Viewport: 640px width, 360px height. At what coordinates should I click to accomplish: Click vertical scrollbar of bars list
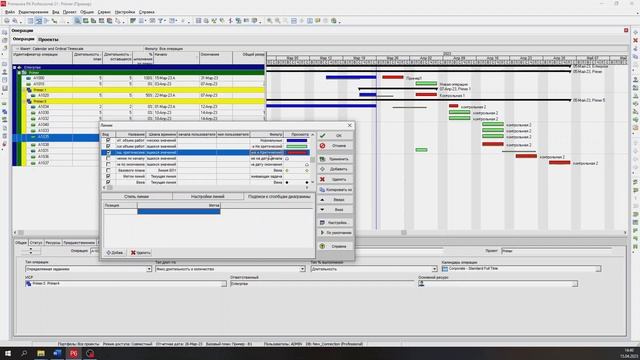[x=313, y=160]
